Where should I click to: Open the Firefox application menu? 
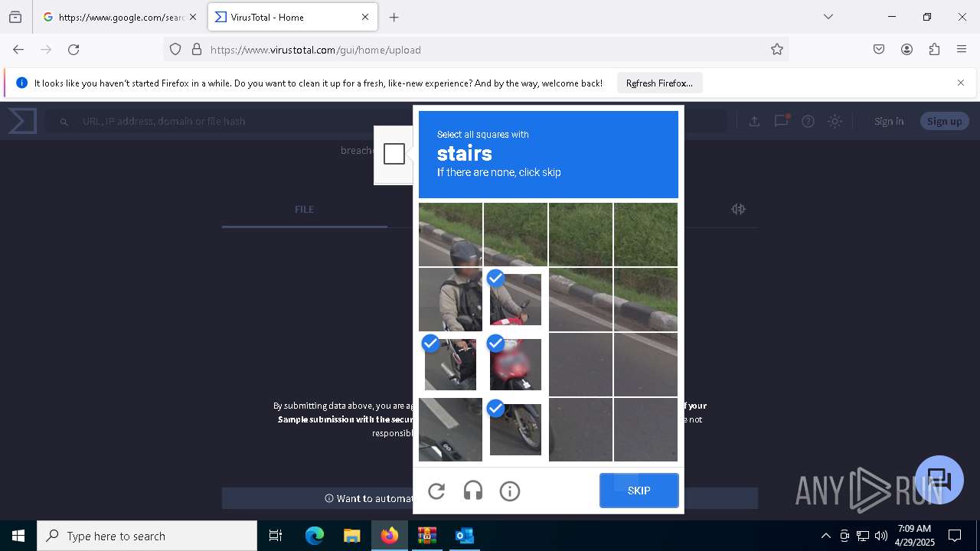pyautogui.click(x=962, y=49)
